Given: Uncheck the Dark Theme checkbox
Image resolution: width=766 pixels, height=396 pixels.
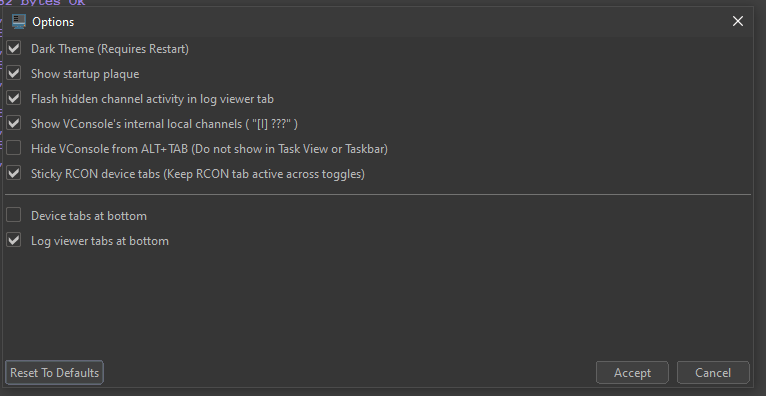Looking at the screenshot, I should coord(14,48).
